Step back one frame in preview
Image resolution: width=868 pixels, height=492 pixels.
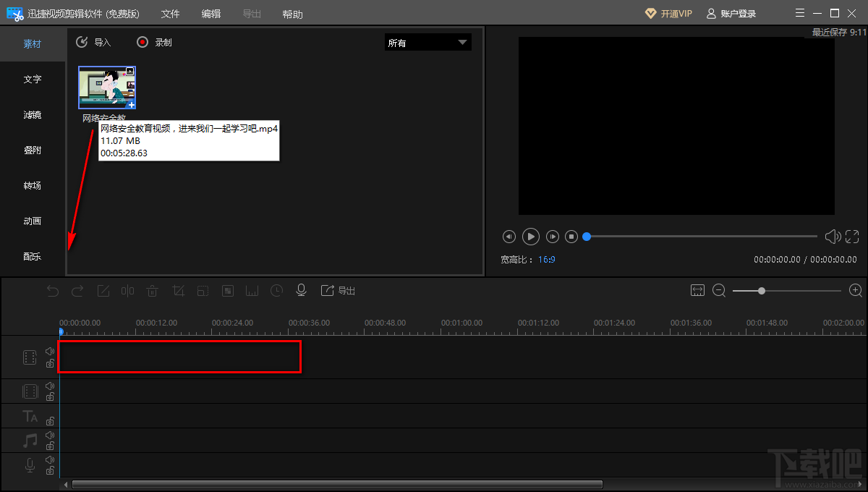pos(509,237)
